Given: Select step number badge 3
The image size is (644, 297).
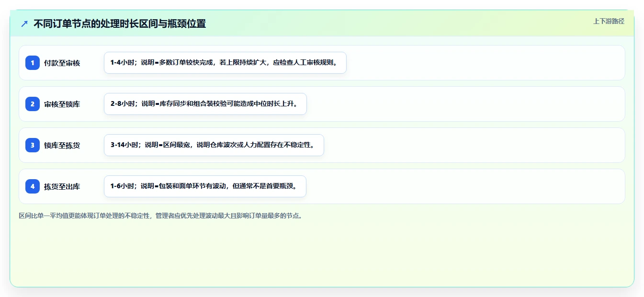Looking at the screenshot, I should point(33,145).
